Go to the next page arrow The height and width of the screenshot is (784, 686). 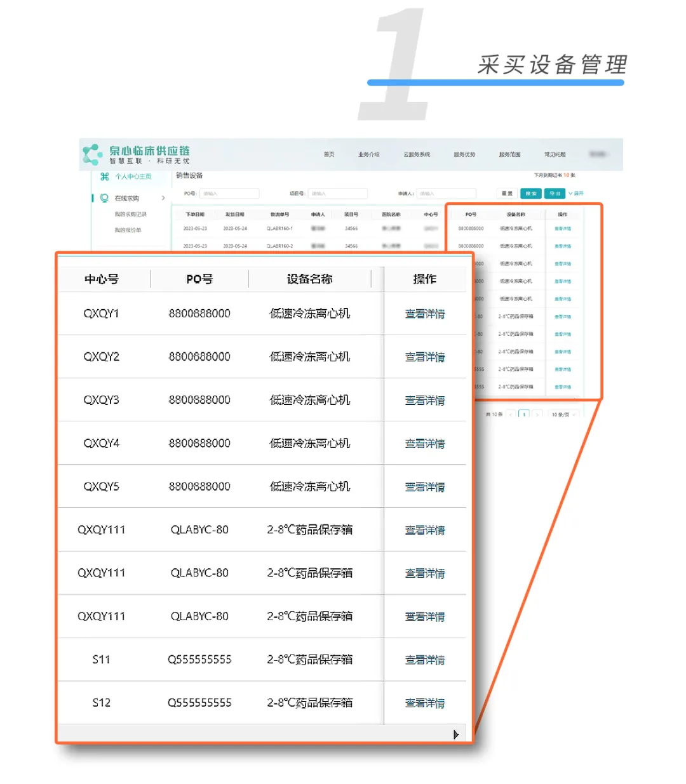click(x=537, y=415)
